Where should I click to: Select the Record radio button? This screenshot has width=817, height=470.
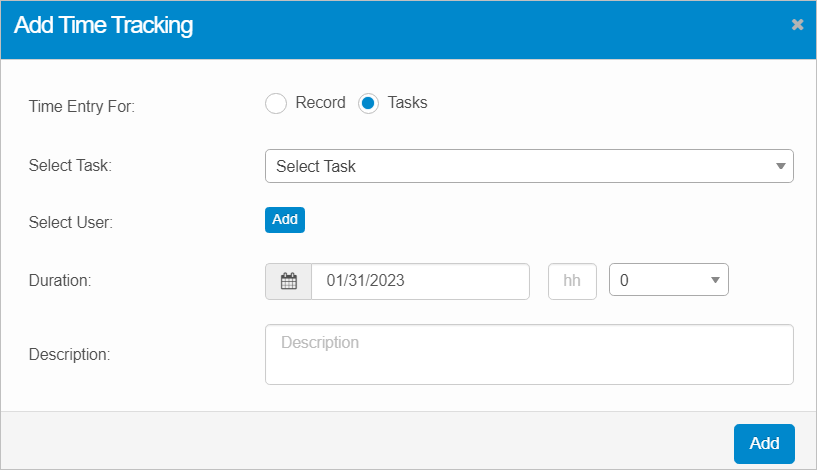click(x=276, y=104)
